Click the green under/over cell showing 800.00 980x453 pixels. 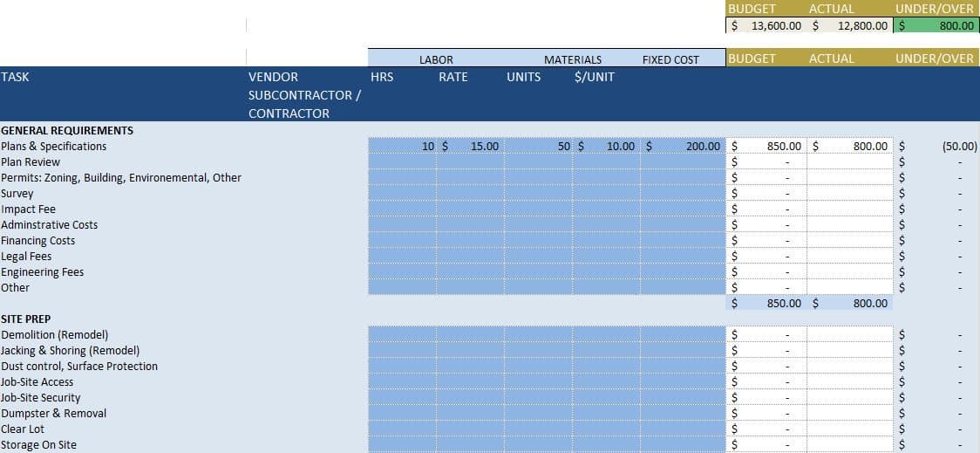[936, 25]
